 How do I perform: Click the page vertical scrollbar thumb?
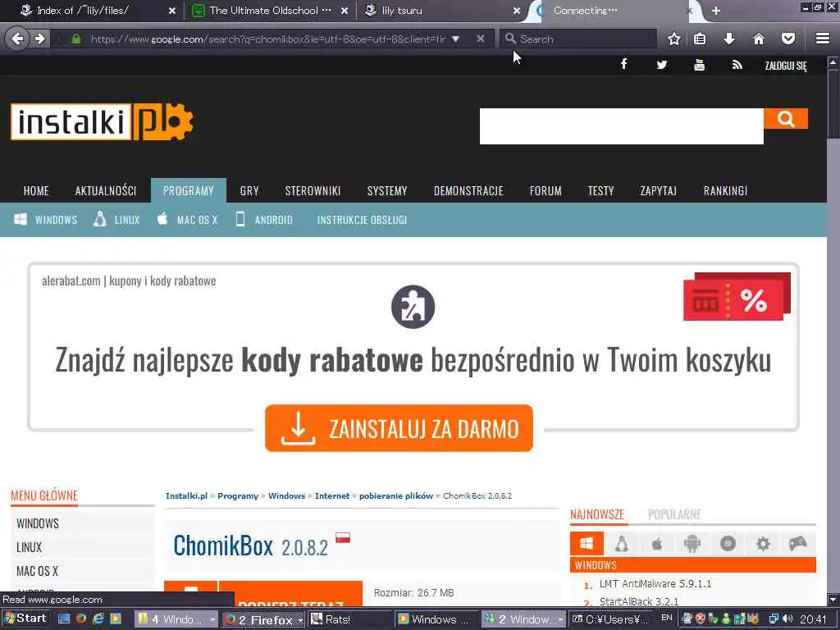coord(833,104)
